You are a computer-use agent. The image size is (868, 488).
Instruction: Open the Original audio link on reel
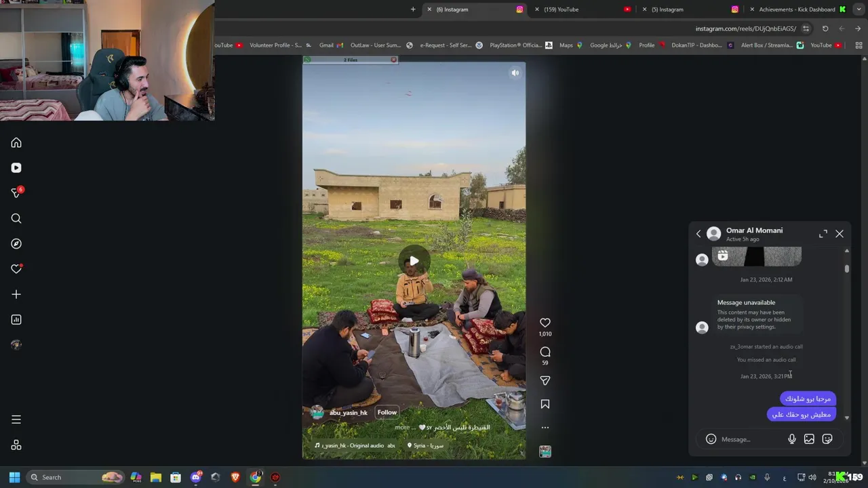[354, 446]
